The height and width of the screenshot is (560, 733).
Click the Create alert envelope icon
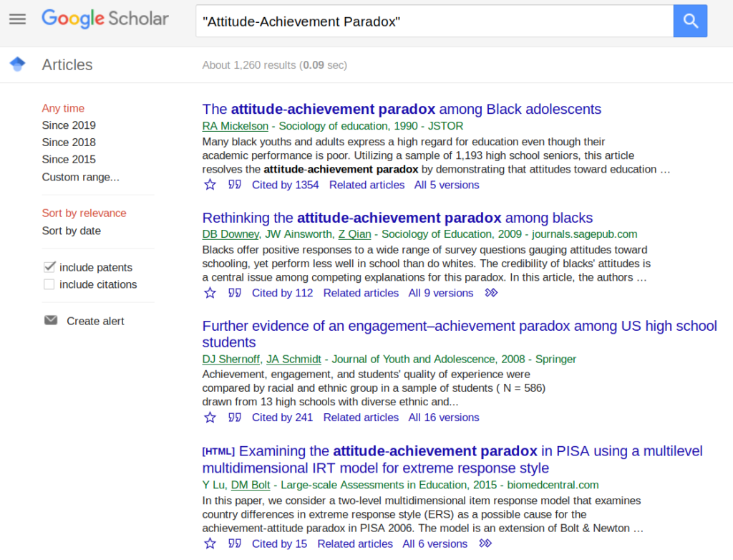[x=51, y=321]
